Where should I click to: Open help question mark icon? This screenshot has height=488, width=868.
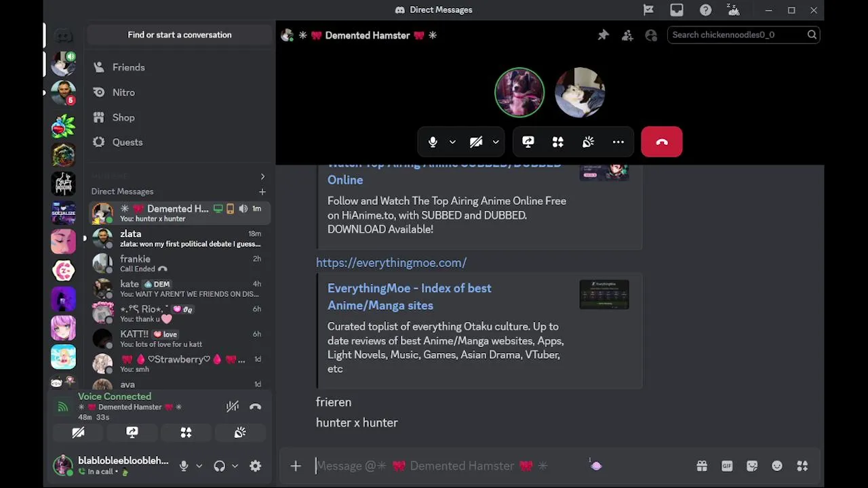point(705,10)
